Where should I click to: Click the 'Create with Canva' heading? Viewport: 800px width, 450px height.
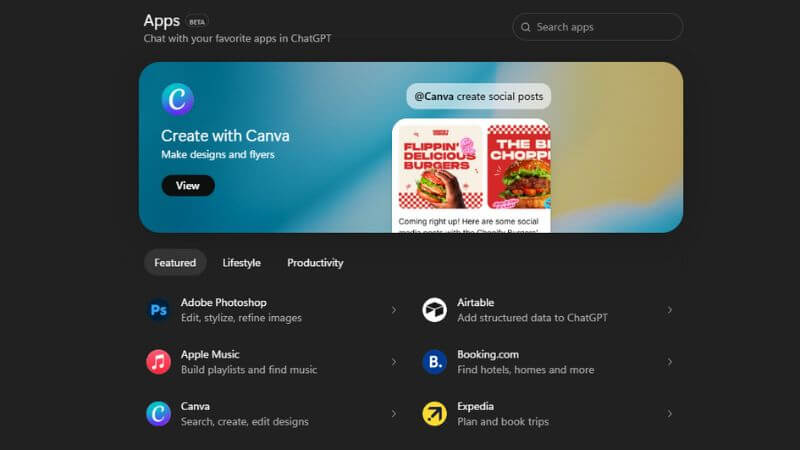(225, 136)
